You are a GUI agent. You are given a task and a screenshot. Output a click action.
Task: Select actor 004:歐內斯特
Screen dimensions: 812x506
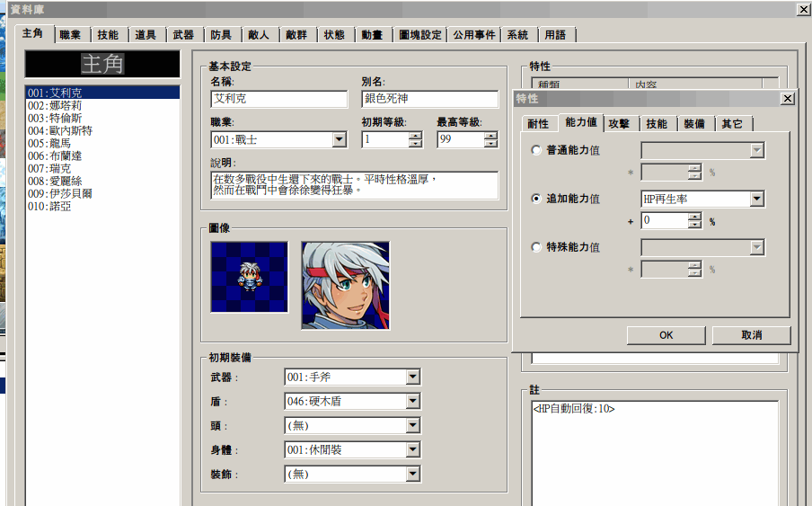click(x=102, y=130)
